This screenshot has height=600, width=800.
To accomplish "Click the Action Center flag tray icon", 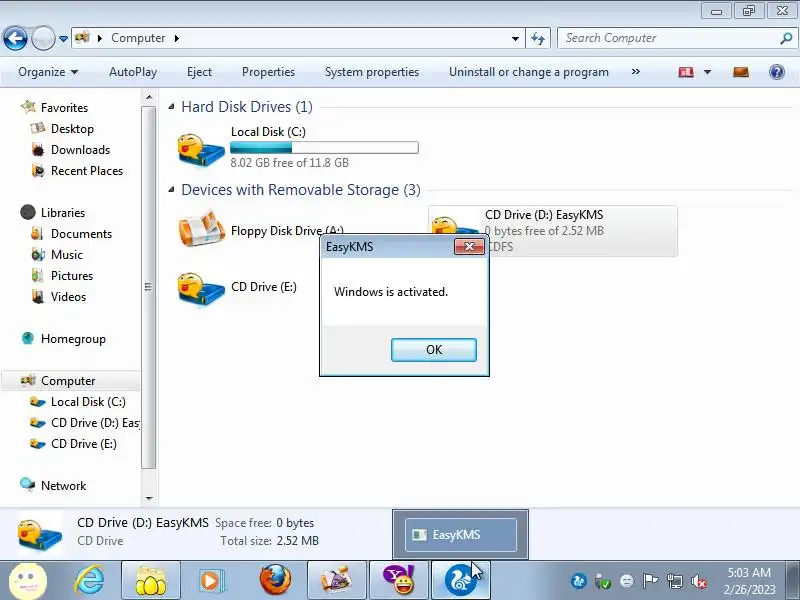I will click(x=650, y=581).
